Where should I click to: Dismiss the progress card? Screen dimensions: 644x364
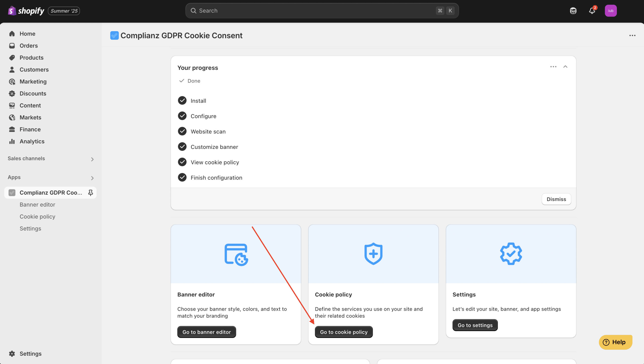coord(556,199)
